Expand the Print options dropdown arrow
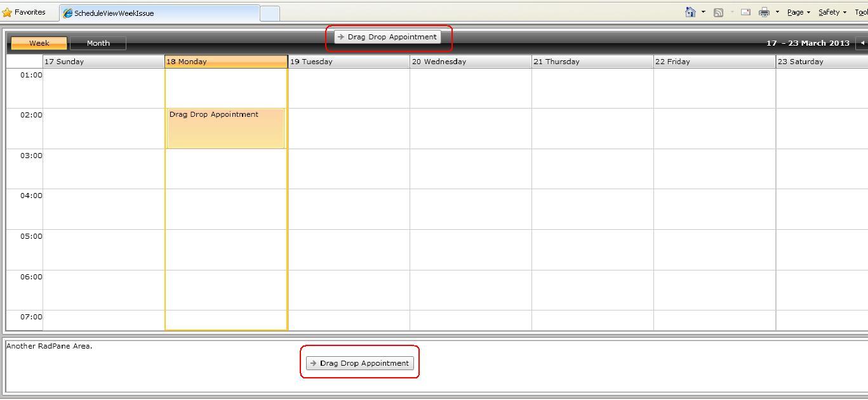 coord(777,12)
